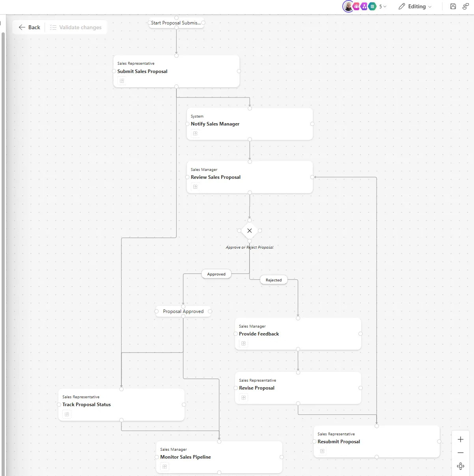
Task: Select the Resubmit Proposal task
Action: coord(377,442)
